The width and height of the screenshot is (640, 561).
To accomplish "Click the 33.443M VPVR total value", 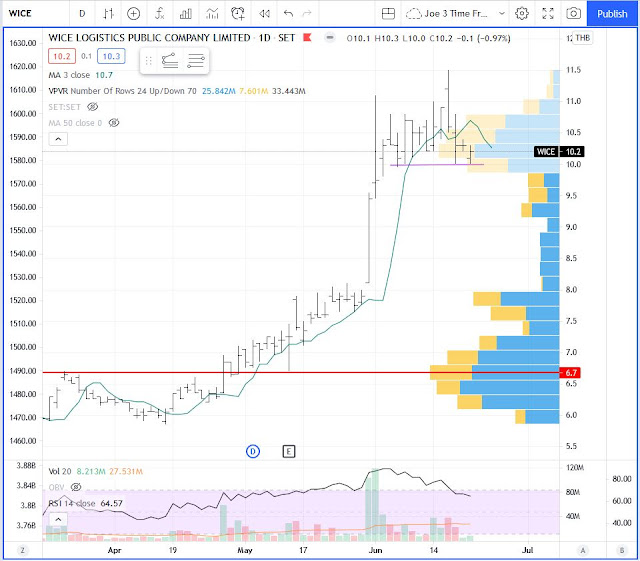I will pos(289,91).
